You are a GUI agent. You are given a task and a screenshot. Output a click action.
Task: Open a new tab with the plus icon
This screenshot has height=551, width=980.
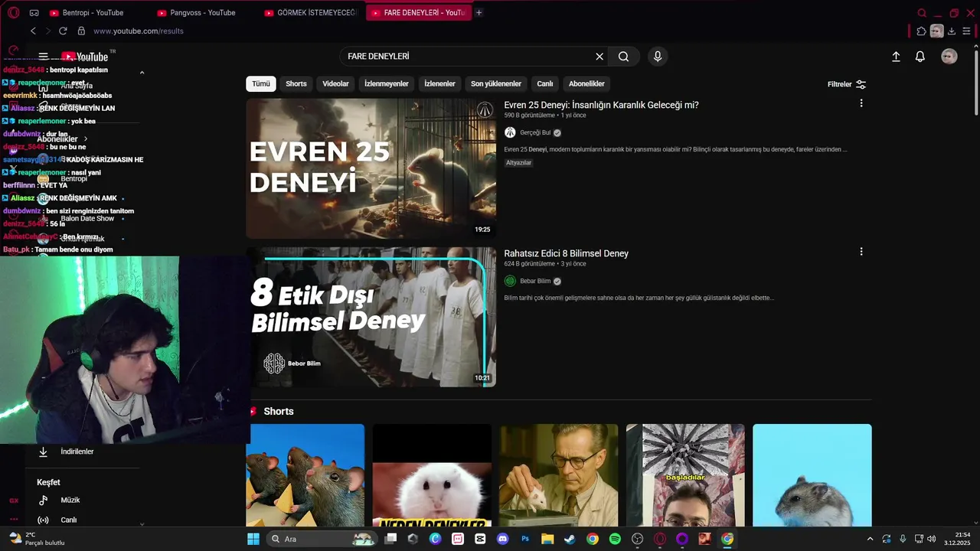pos(479,12)
